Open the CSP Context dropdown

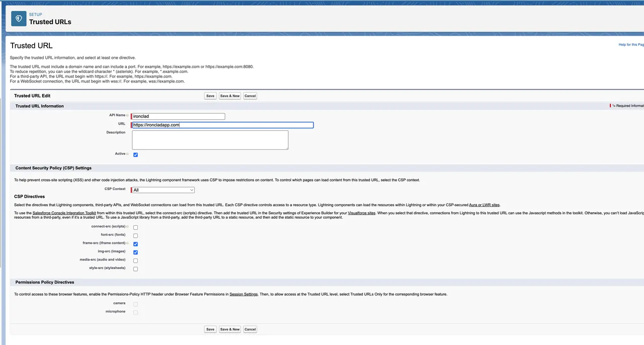(x=163, y=190)
